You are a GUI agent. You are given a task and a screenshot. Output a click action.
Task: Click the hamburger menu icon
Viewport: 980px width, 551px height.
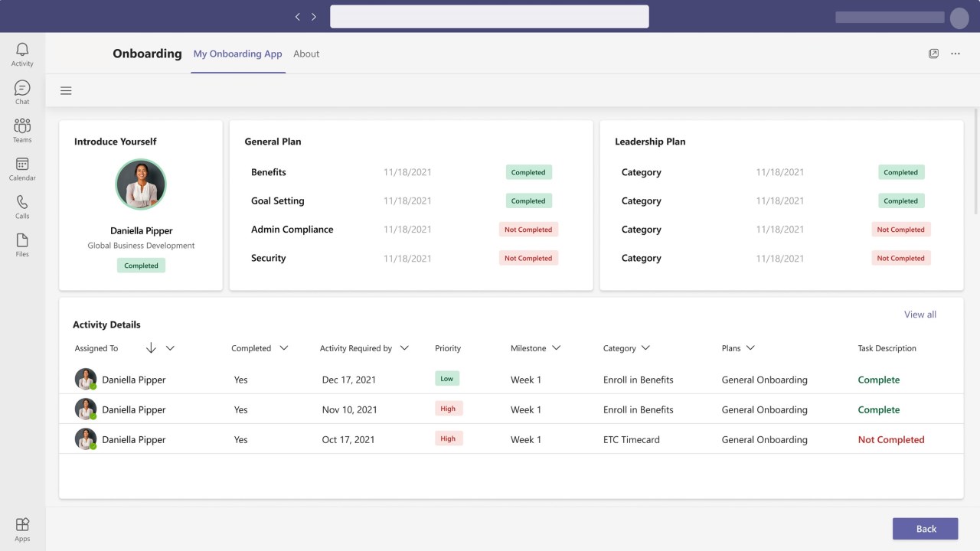66,90
